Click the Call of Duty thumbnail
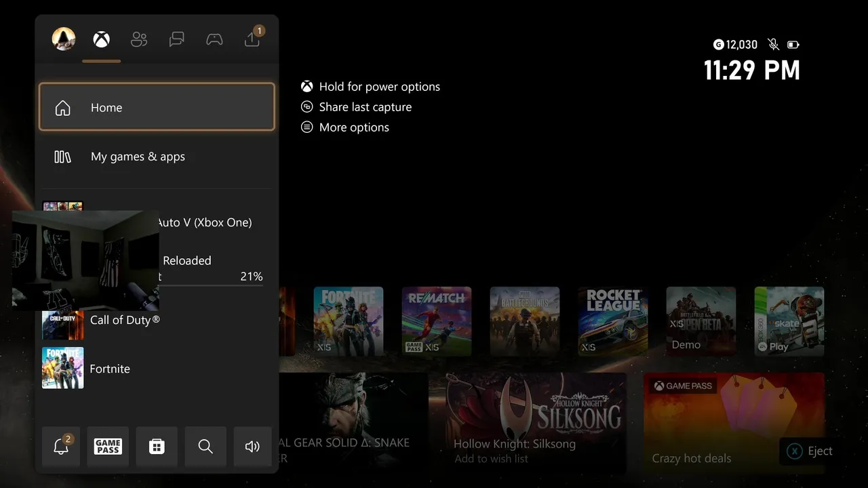 click(63, 325)
